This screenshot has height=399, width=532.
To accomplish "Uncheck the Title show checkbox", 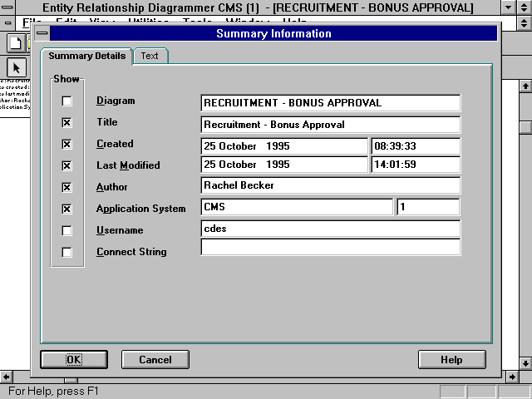I will click(67, 123).
